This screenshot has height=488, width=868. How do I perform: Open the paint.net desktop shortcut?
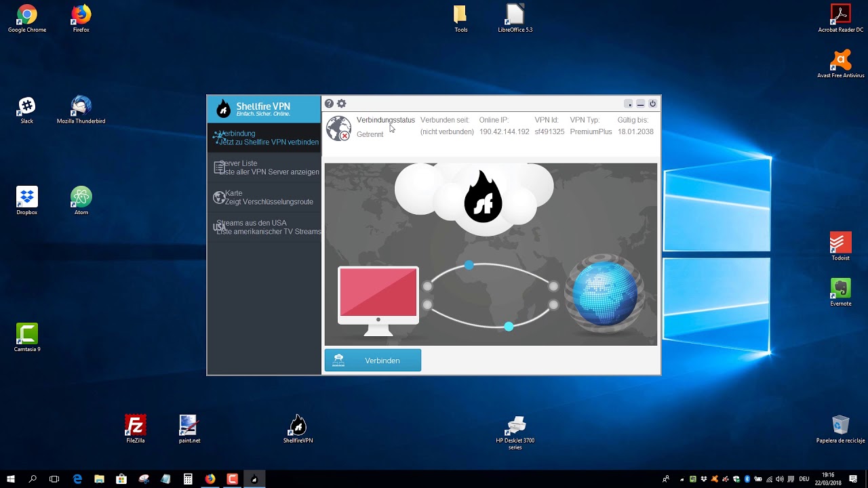pos(189,429)
